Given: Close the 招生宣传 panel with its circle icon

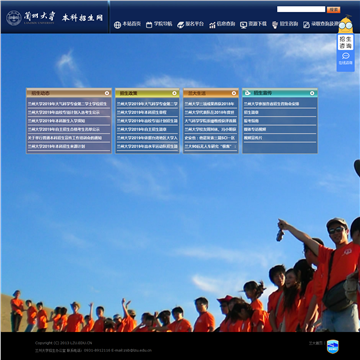Looking at the screenshot, I should point(312,93).
